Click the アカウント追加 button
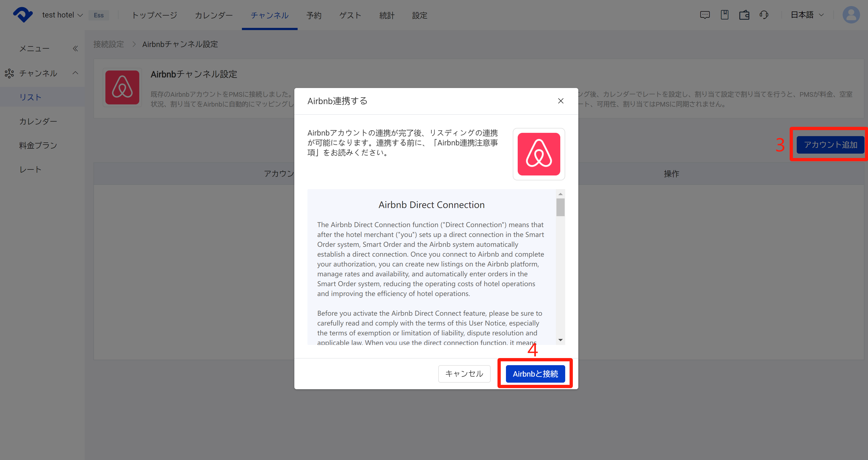The height and width of the screenshot is (460, 868). pos(830,145)
